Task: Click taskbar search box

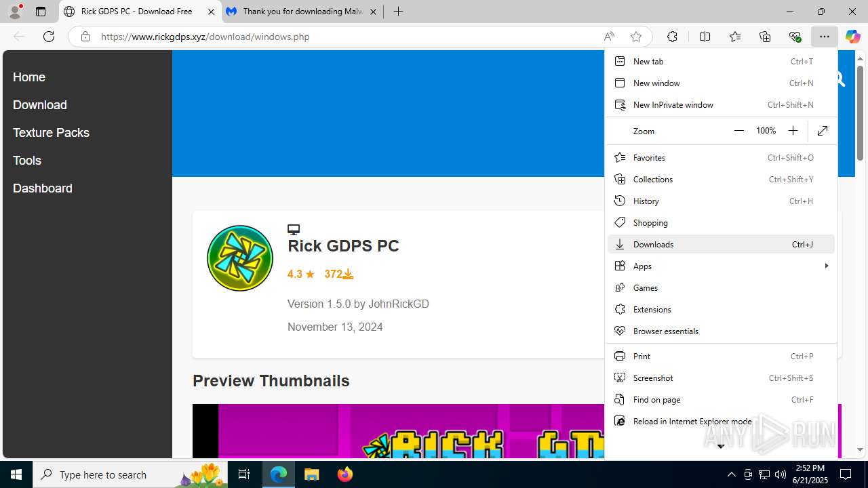Action: tap(132, 474)
